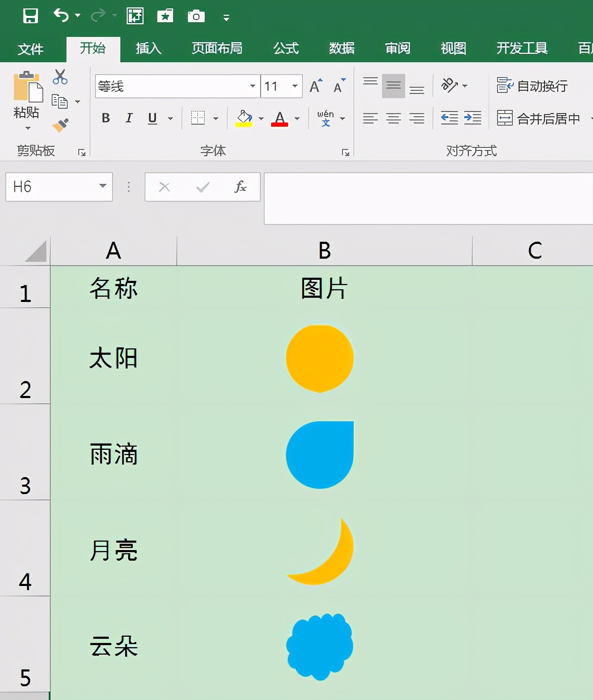Click 自动换行 wrap text button

coord(532,86)
